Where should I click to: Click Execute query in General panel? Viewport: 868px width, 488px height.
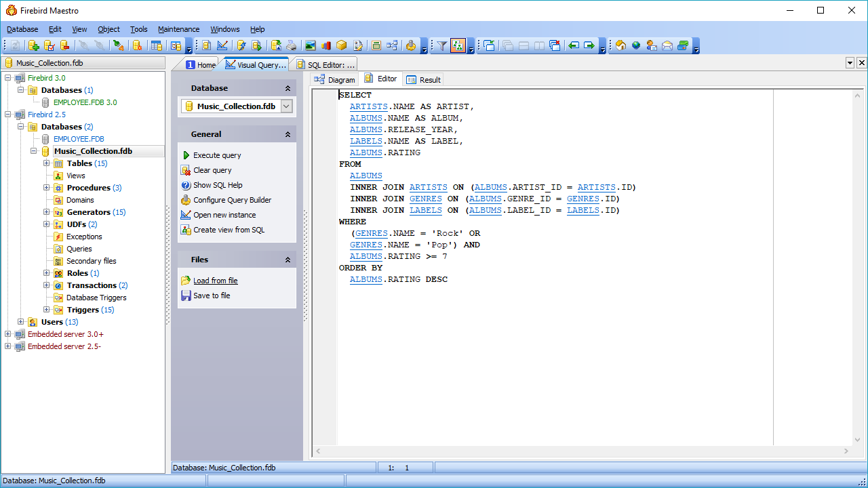coord(216,155)
